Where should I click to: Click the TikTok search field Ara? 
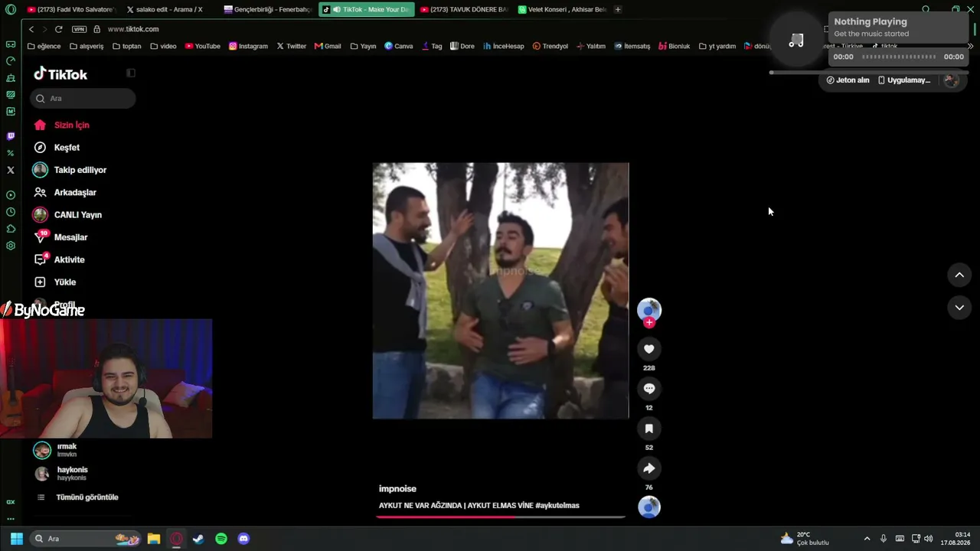tap(83, 98)
